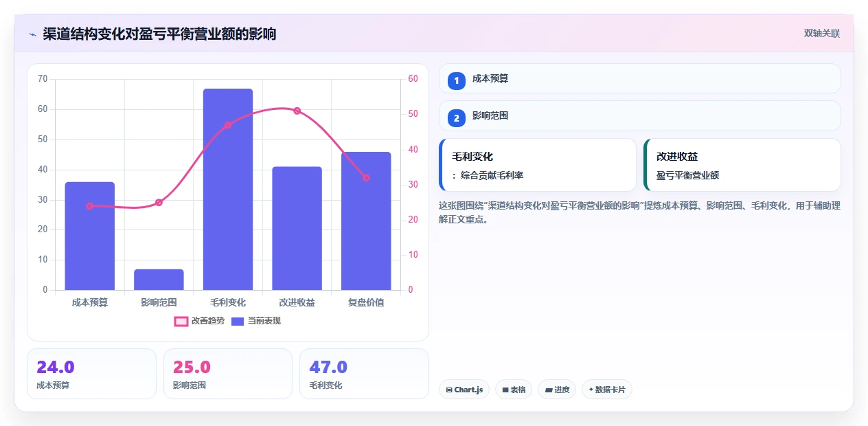The height and width of the screenshot is (426, 868).
Task: Click the trend line point above 影响范围
Action: click(x=159, y=202)
